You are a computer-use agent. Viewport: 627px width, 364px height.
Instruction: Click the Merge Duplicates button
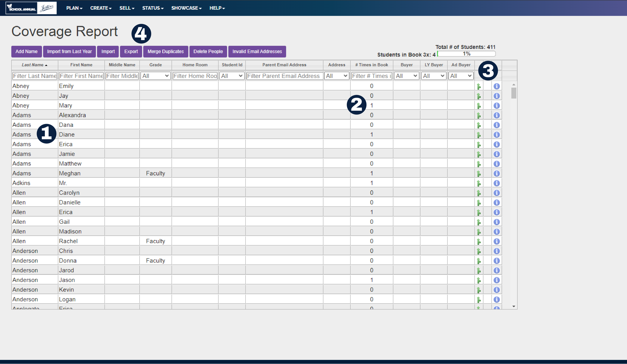click(166, 51)
